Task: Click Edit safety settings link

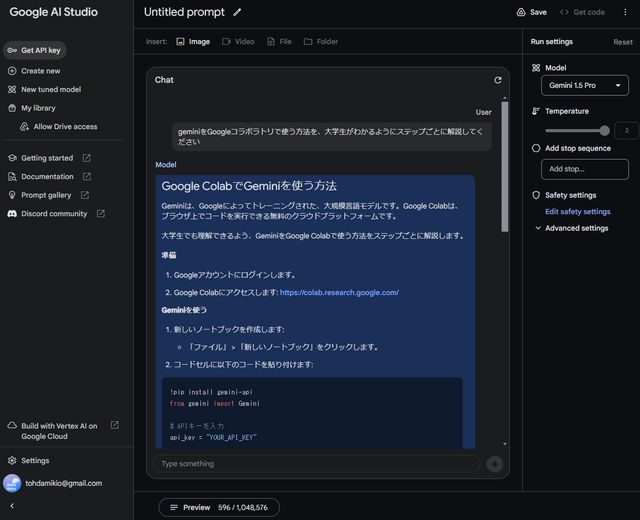Action: pos(578,211)
